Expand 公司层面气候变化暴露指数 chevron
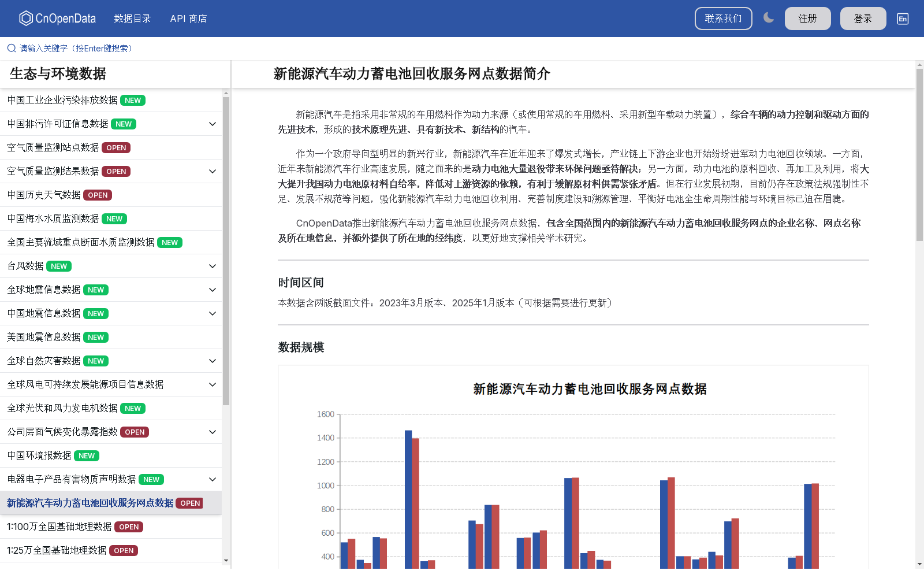The image size is (924, 578). tap(213, 432)
